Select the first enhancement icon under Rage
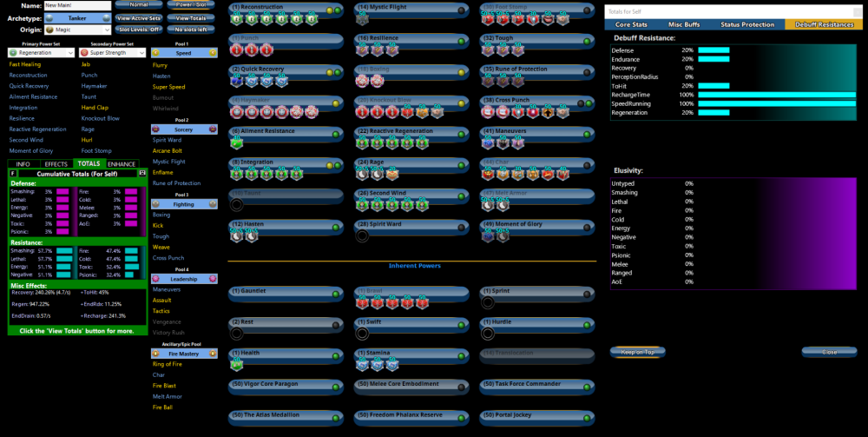The image size is (868, 437). tap(362, 174)
